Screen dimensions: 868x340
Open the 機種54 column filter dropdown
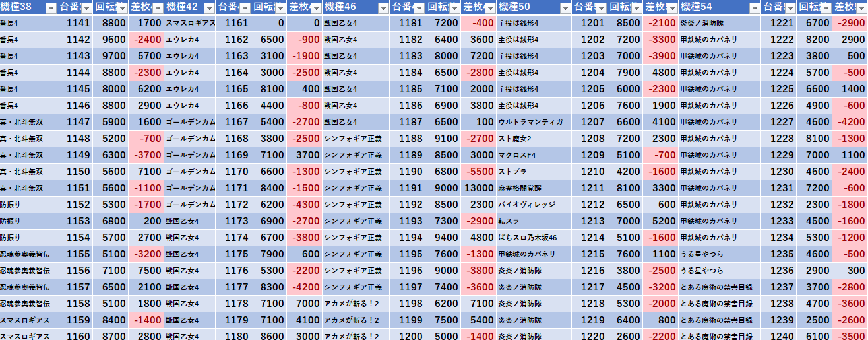coord(755,8)
